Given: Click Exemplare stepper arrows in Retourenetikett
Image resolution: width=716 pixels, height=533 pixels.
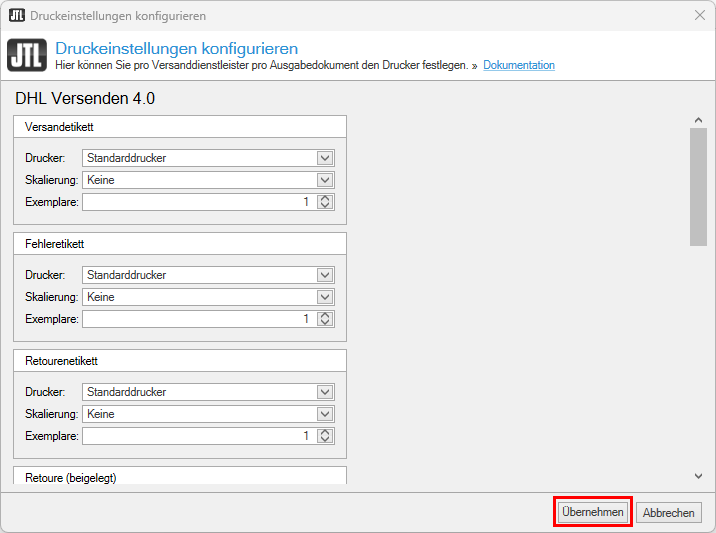Looking at the screenshot, I should [324, 436].
